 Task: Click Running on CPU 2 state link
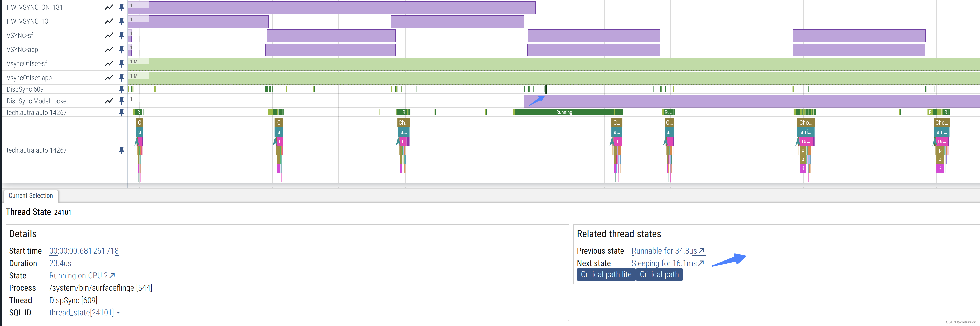(82, 276)
